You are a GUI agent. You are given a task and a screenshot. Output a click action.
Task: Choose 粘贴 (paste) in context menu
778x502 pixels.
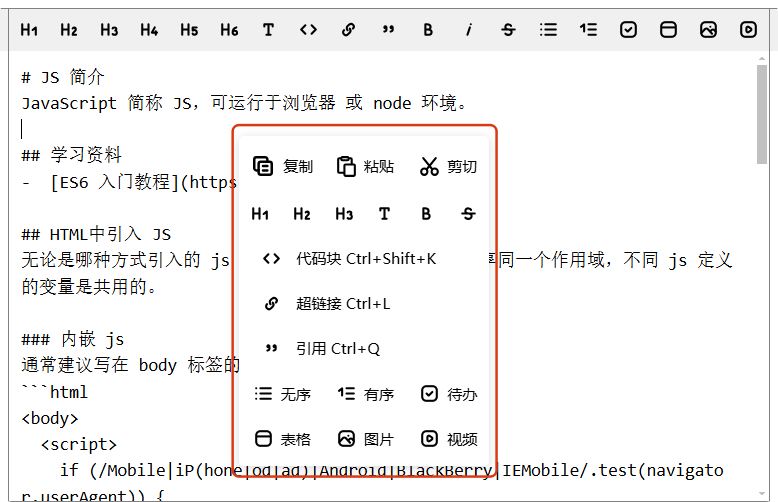coord(366,166)
